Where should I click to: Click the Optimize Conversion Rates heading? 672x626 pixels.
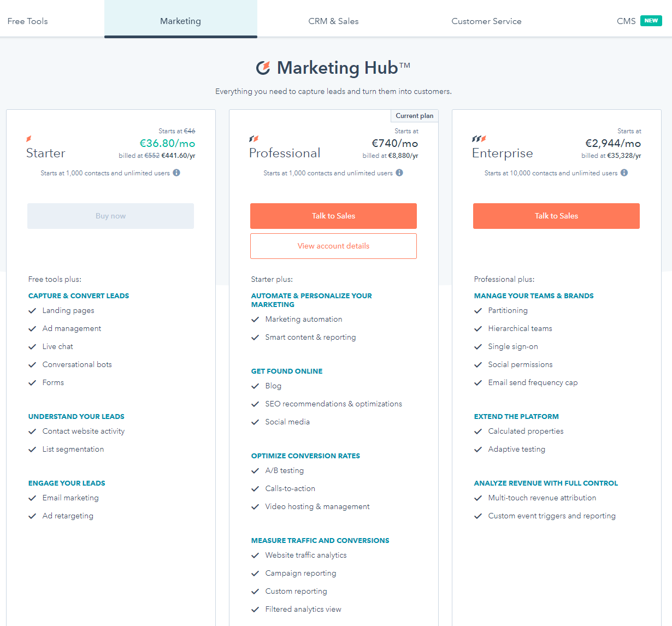click(305, 456)
